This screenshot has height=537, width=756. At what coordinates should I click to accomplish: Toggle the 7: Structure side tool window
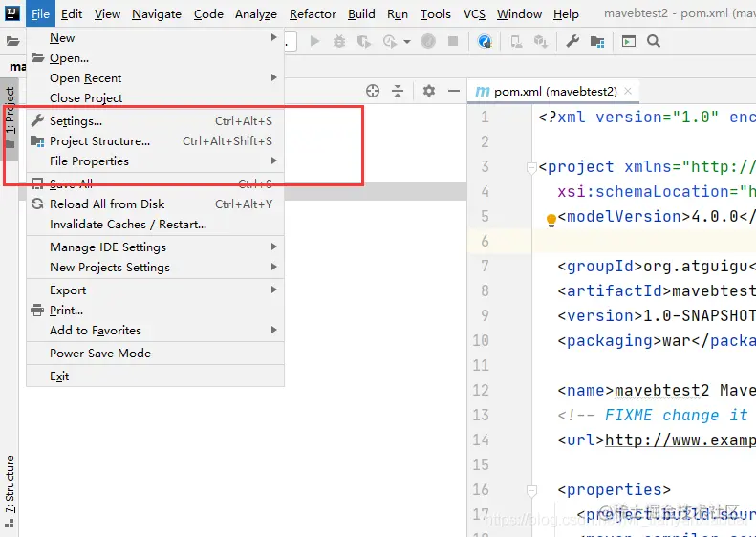10,492
